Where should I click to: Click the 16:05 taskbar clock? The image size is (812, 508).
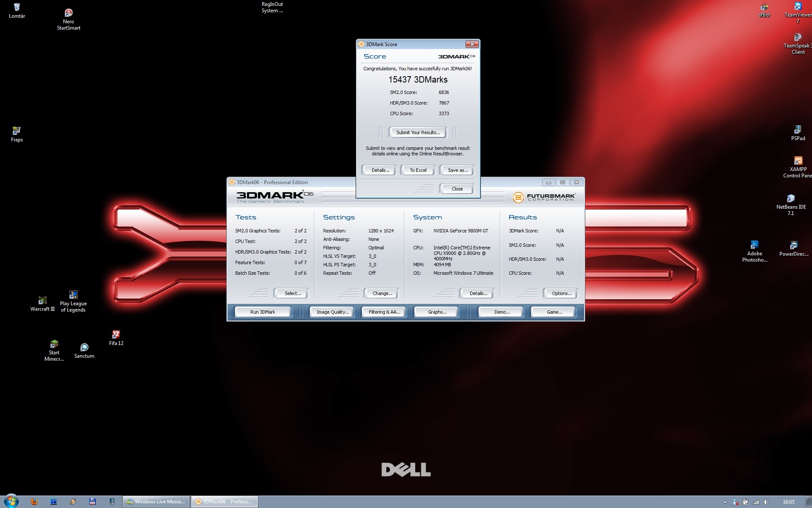click(x=788, y=502)
